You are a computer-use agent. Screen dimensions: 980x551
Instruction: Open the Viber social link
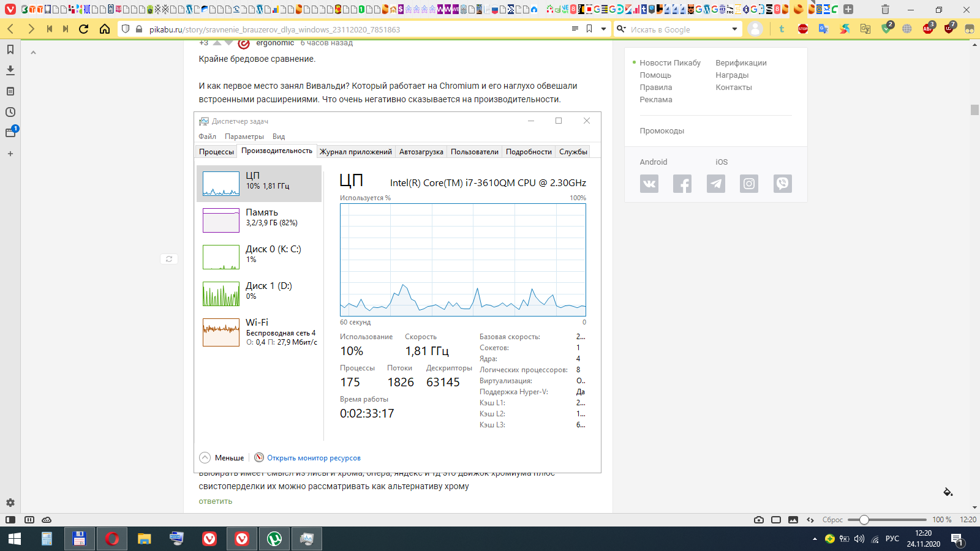[x=783, y=184]
